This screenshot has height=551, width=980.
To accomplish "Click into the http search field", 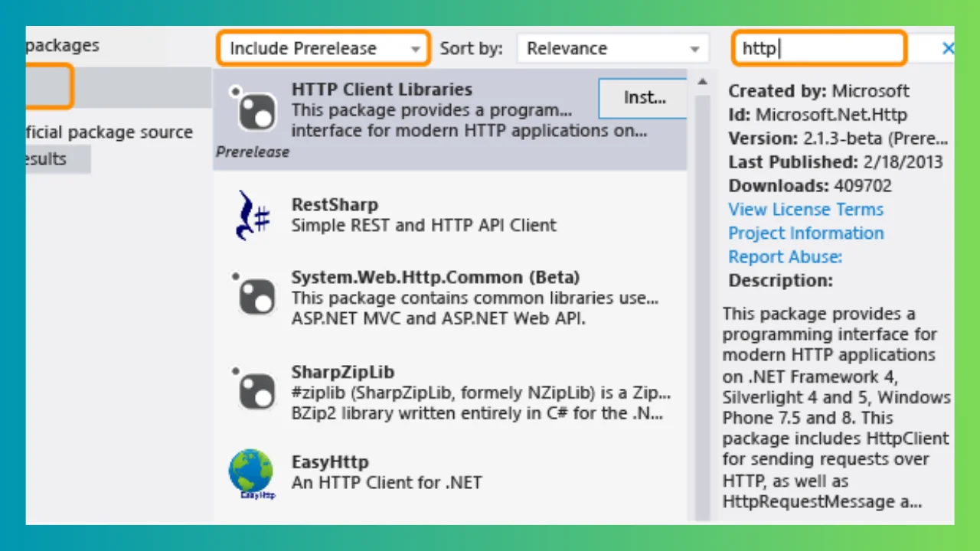I will point(819,48).
